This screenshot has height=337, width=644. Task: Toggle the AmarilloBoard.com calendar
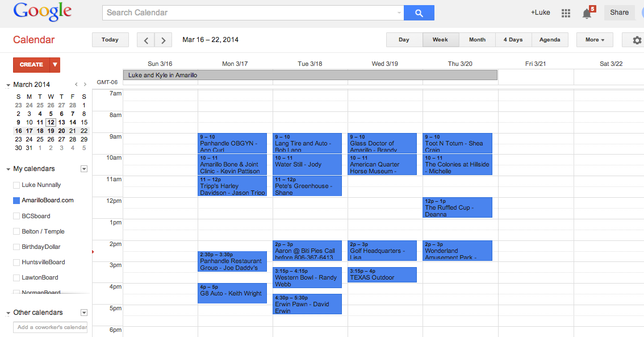16,201
